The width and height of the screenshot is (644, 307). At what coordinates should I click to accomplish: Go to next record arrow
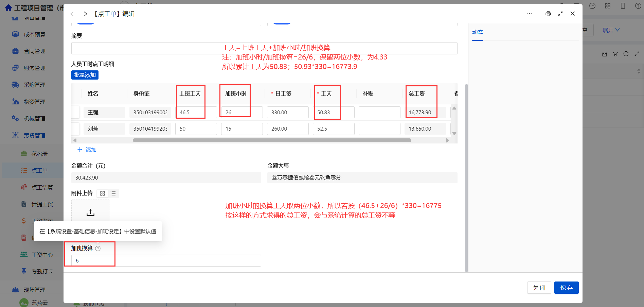85,14
